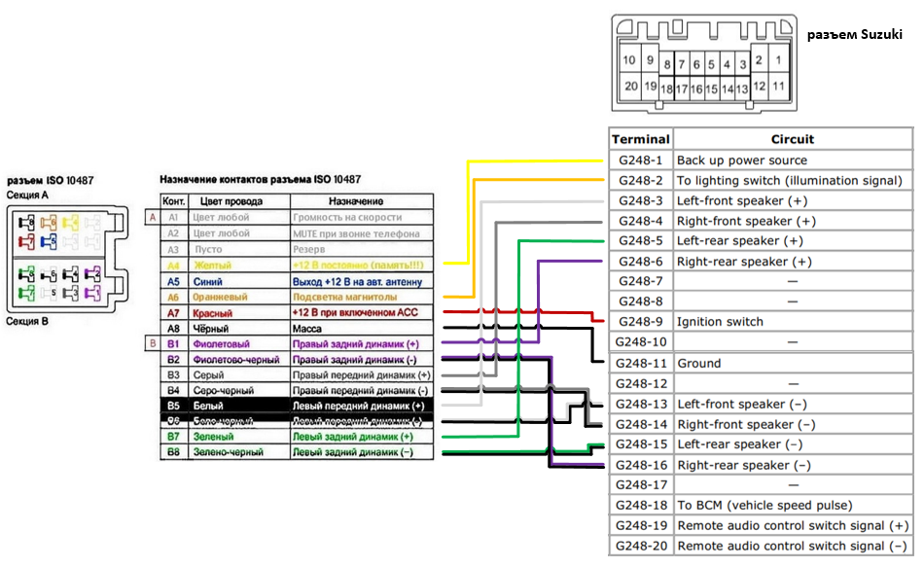
Task: Click pin 10 on the Suzuki connector
Action: point(629,60)
